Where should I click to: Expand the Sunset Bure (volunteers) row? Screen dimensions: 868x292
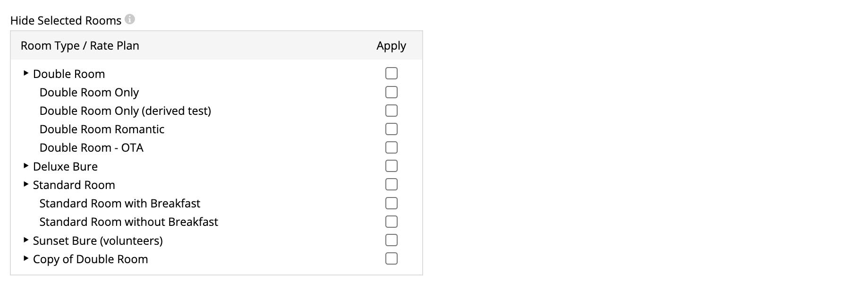pyautogui.click(x=26, y=240)
